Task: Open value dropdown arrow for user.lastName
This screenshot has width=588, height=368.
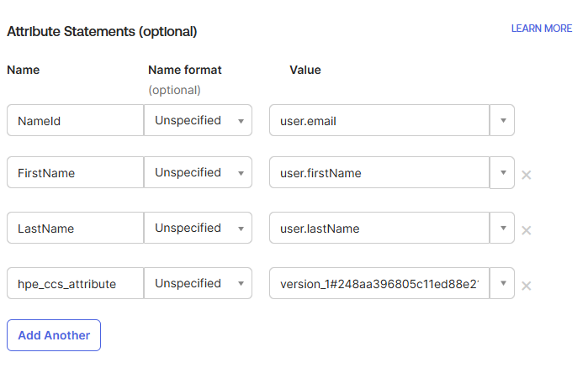Action: click(x=502, y=228)
